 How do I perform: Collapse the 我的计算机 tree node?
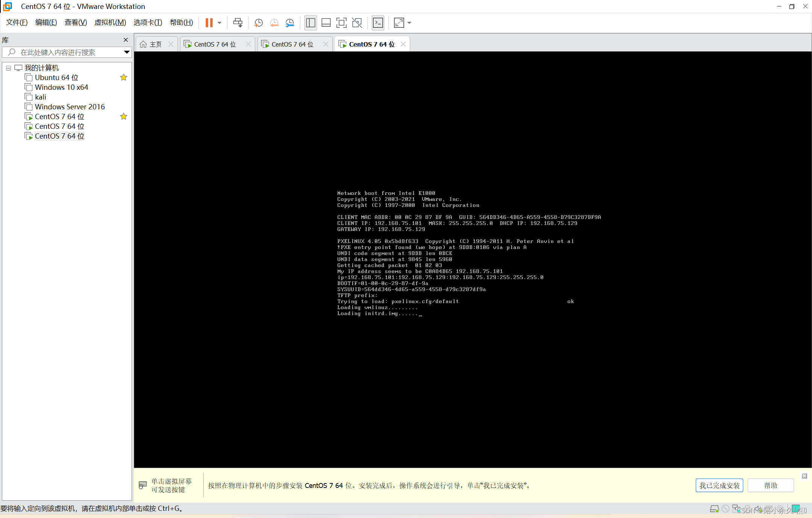8,68
